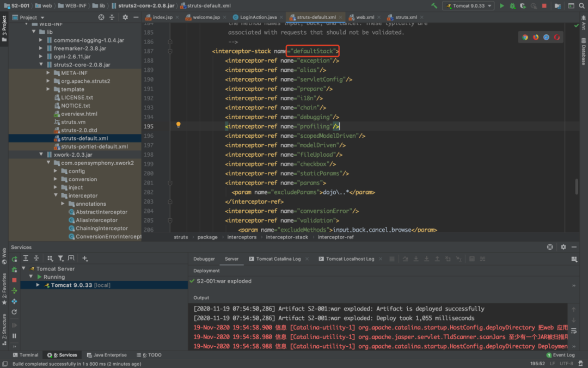
Task: Click the UTF-8 encoding in the status bar
Action: coord(566,364)
